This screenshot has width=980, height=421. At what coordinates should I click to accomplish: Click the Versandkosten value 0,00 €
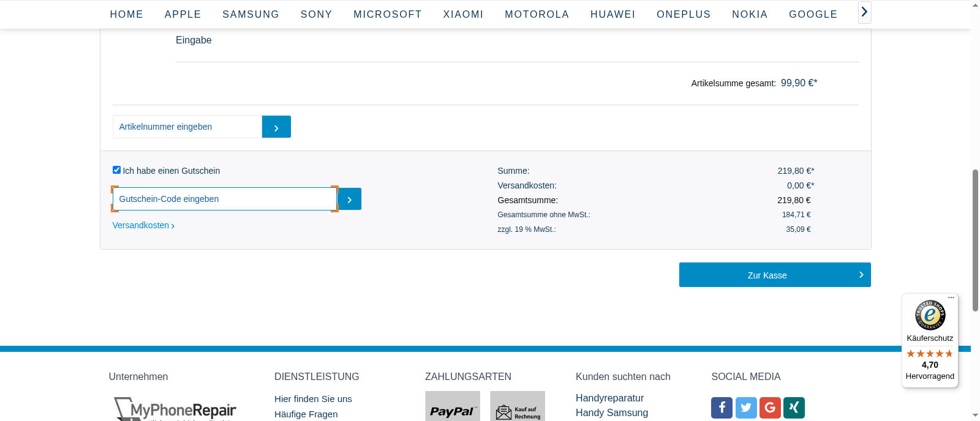click(801, 185)
